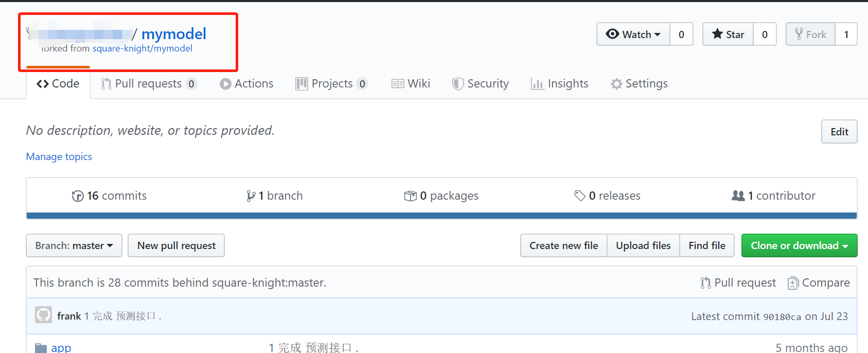Image resolution: width=868 pixels, height=353 pixels.
Task: Click the Compare link
Action: [x=819, y=283]
